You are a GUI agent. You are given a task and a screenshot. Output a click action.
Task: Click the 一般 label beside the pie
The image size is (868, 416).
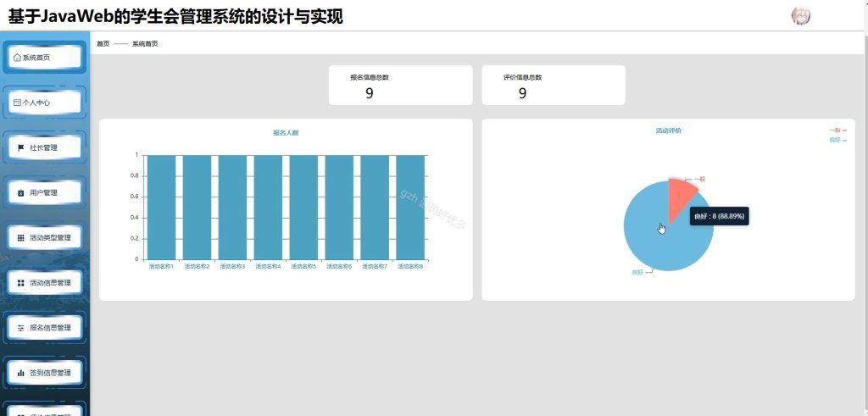coord(699,180)
